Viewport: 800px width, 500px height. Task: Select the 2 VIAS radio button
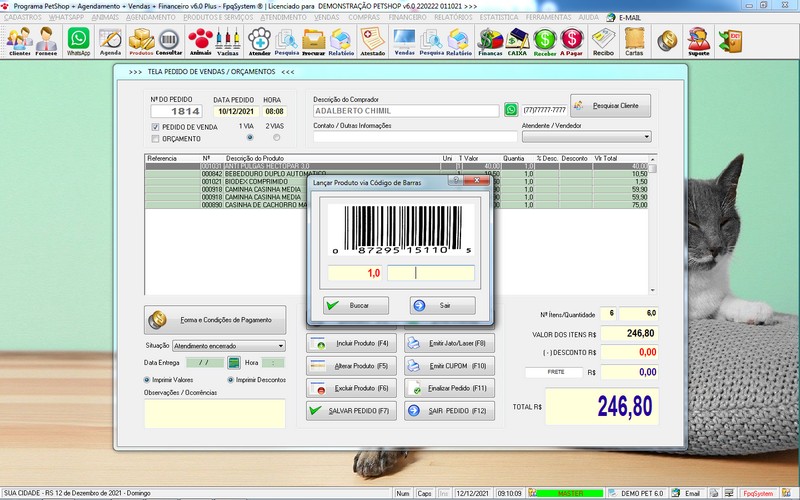point(277,137)
